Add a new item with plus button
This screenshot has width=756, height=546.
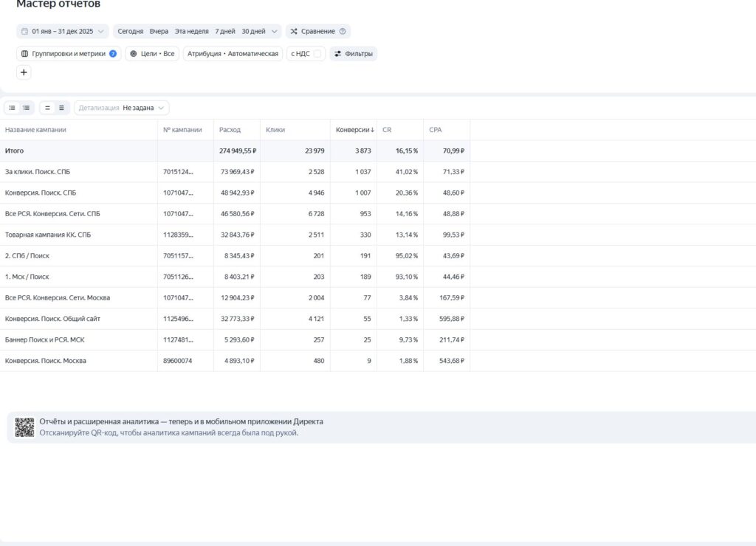pyautogui.click(x=24, y=72)
